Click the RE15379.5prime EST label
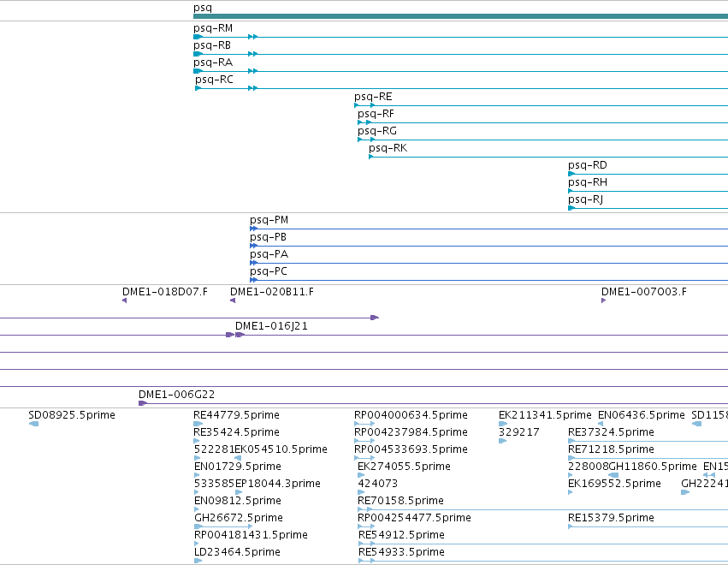Screen dimensions: 728x565 pos(611,519)
